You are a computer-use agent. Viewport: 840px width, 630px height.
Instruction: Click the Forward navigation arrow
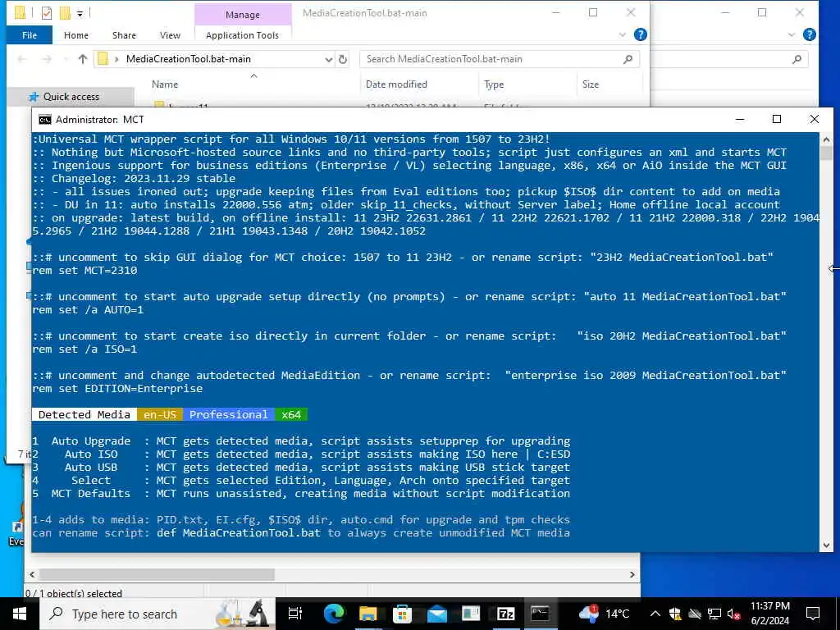click(x=47, y=59)
